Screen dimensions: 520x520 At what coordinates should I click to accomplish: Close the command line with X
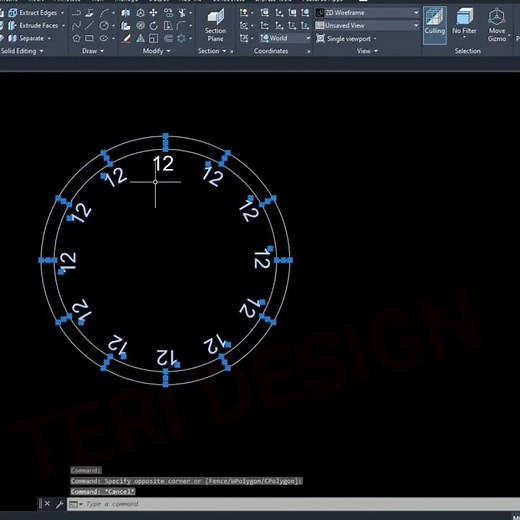47,504
